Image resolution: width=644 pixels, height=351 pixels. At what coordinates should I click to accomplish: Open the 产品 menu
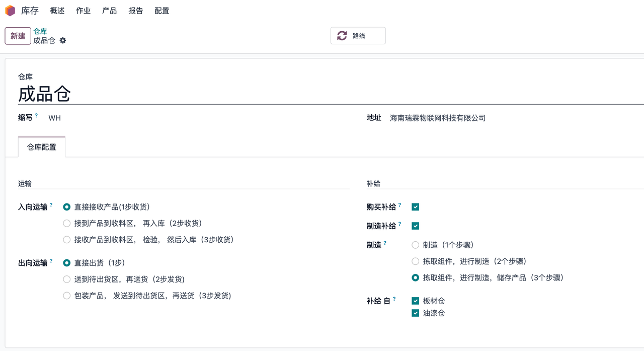[110, 11]
